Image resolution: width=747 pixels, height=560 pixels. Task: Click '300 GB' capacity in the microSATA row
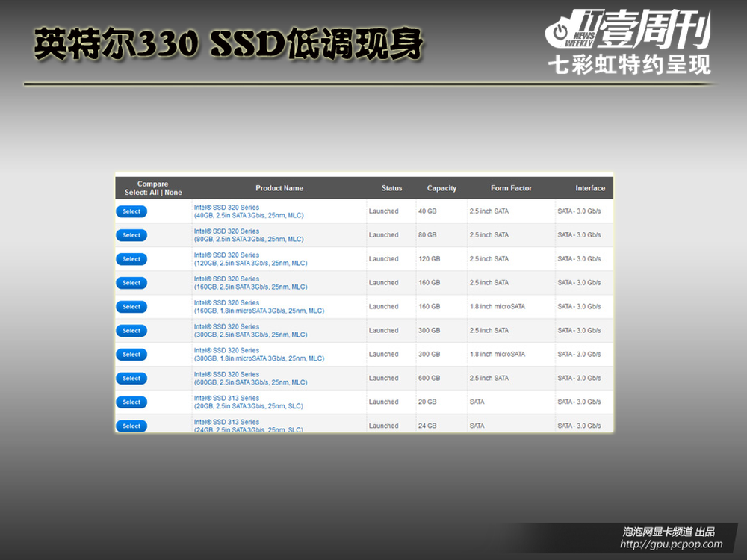click(430, 354)
